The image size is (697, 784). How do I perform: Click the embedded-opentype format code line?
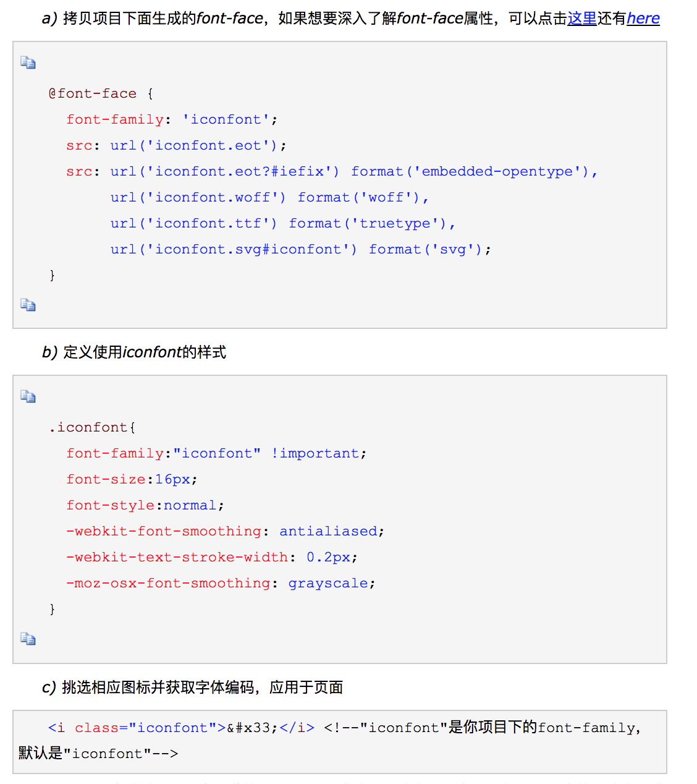coord(332,171)
